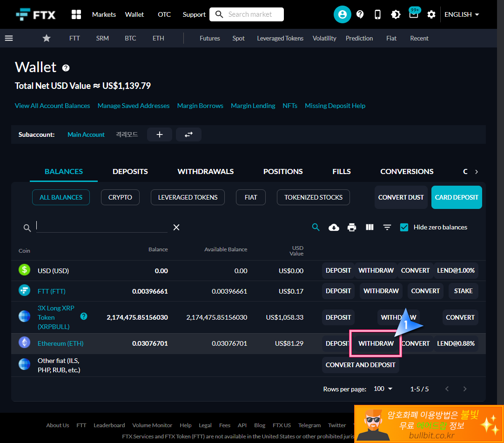Open the user account profile icon
This screenshot has width=504, height=443.
343,14
